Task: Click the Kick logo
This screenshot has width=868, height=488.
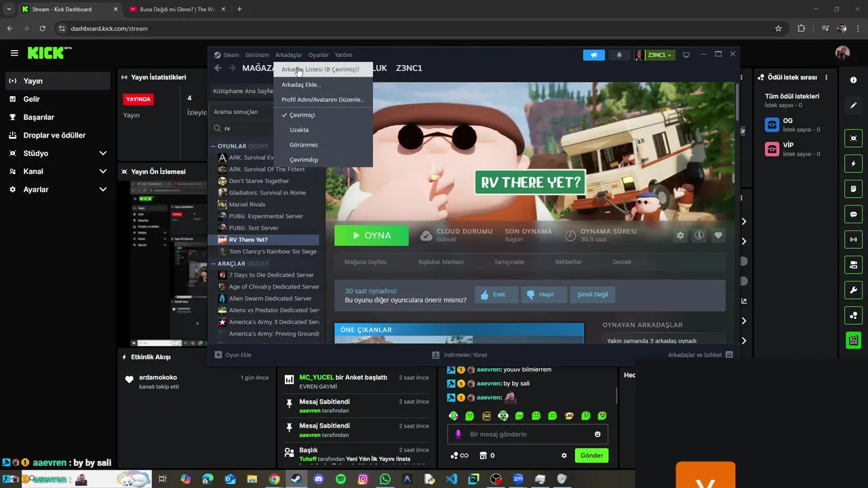Action: point(50,53)
